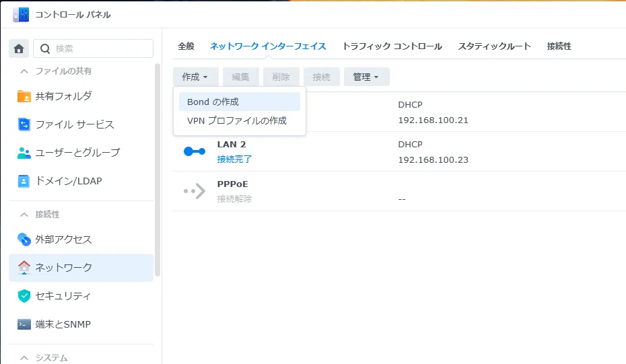Open the 作成 dropdown button
The height and width of the screenshot is (364, 626).
[196, 77]
